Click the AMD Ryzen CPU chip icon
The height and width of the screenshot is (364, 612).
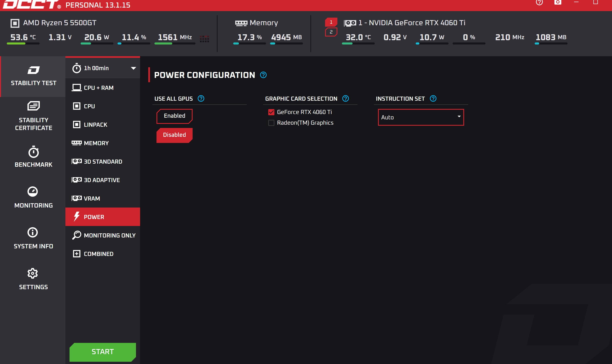(x=15, y=23)
